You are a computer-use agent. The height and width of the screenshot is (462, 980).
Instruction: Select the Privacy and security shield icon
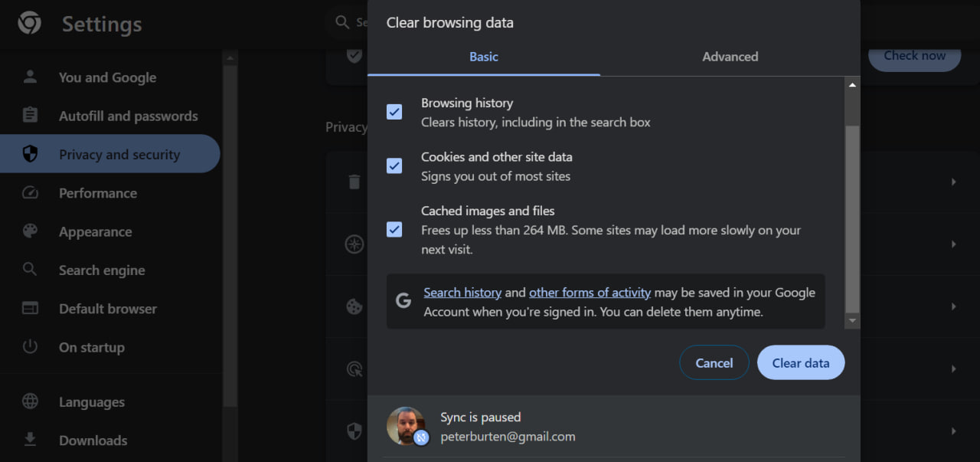coord(29,153)
